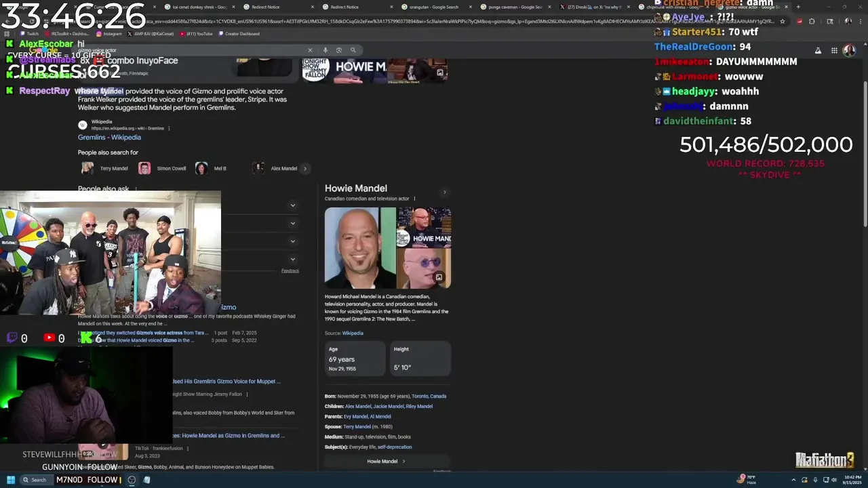868x488 pixels.
Task: Open Google Lens image search icon
Action: [339, 50]
